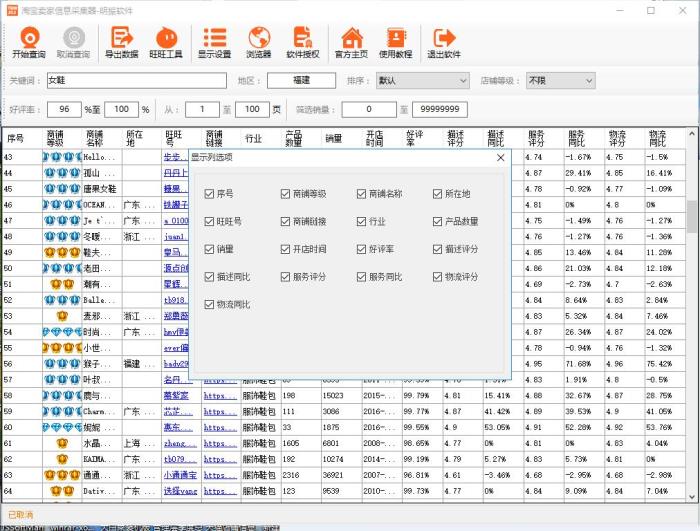
Task: Click the start page field showing 1
Action: pos(202,109)
